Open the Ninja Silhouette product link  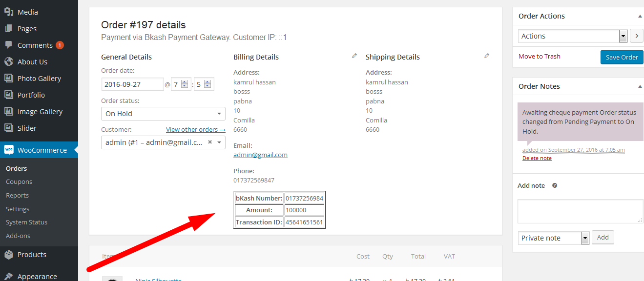[x=158, y=280]
